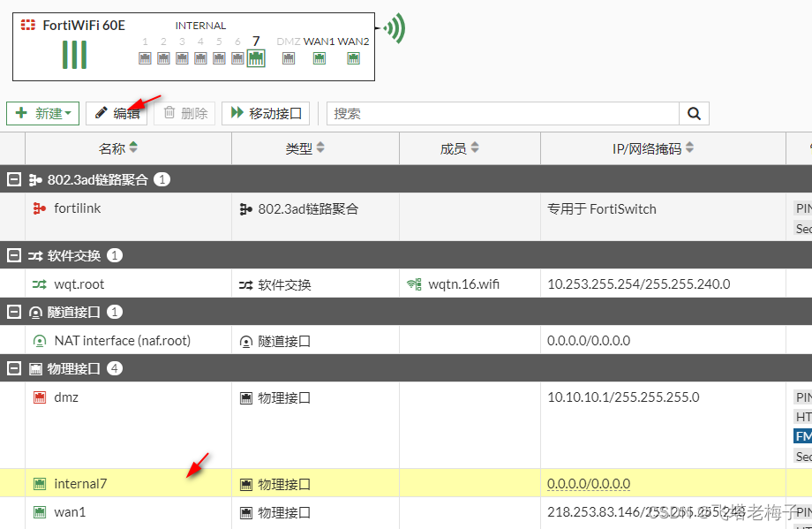Viewport: 812px width, 529px height.
Task: Click the red dmz port icon
Action: (x=40, y=397)
